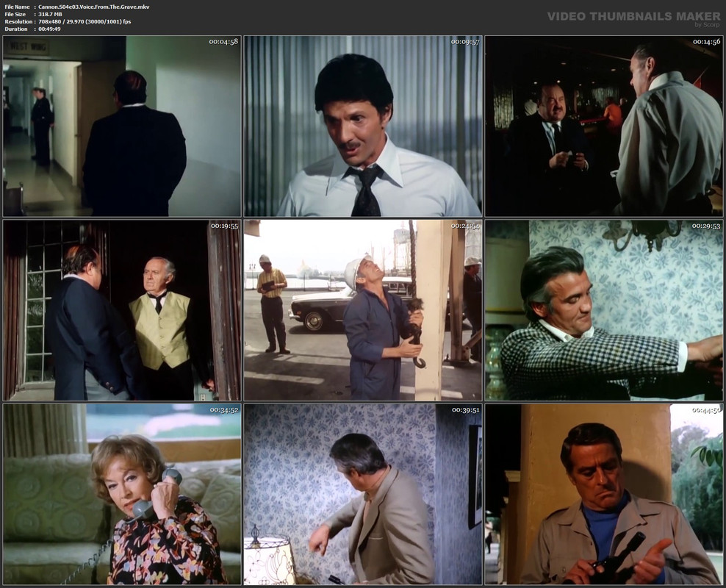Click the file name Cannon.S04e03.Voice.From.The.Grave.mkv
Screen dimensions: 726x588
click(94, 7)
